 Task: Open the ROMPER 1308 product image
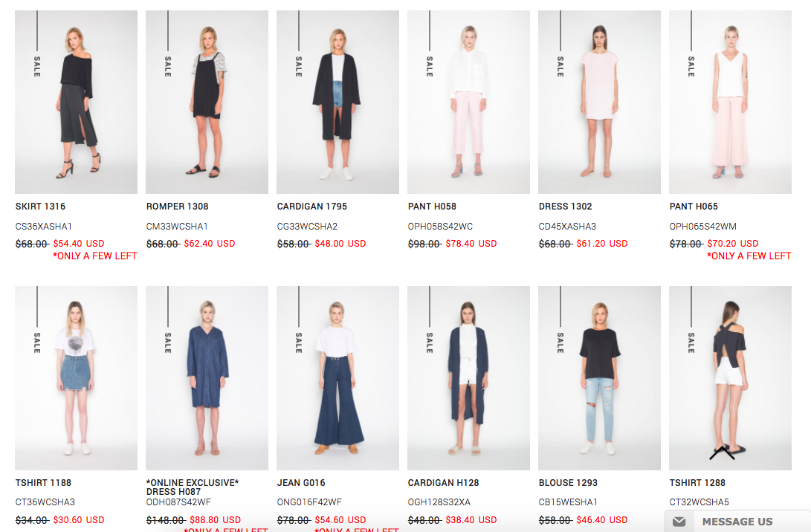pyautogui.click(x=207, y=103)
